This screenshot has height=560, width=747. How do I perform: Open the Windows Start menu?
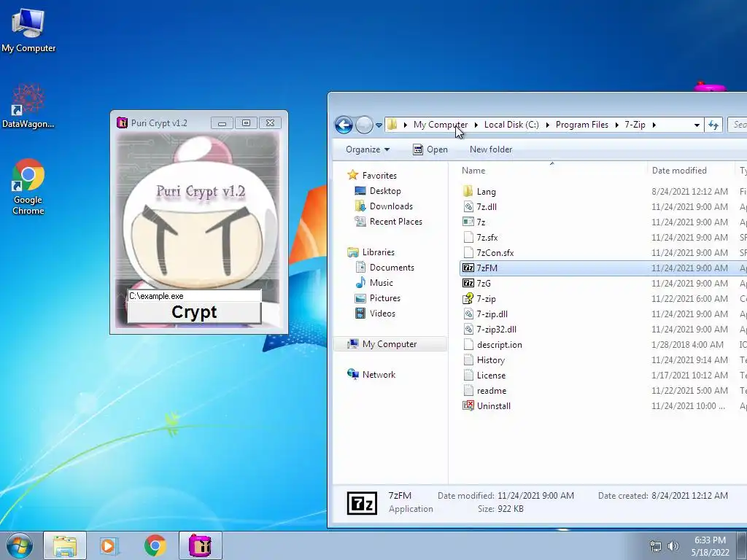click(20, 545)
